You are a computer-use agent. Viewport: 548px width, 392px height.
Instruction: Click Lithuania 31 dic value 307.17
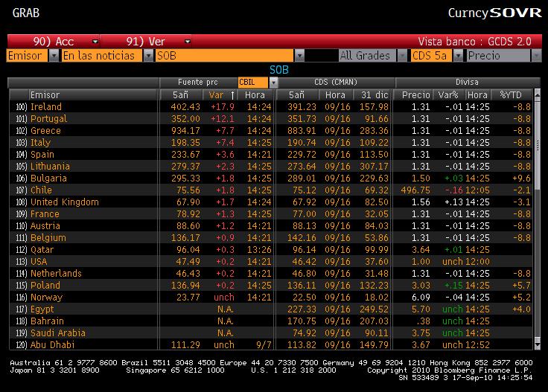[x=374, y=166]
